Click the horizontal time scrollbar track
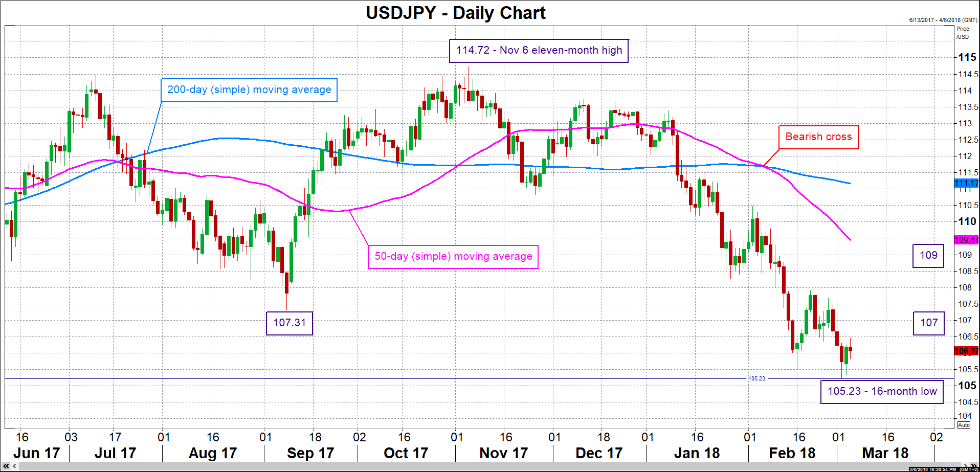Image resolution: width=980 pixels, height=472 pixels. [460, 466]
